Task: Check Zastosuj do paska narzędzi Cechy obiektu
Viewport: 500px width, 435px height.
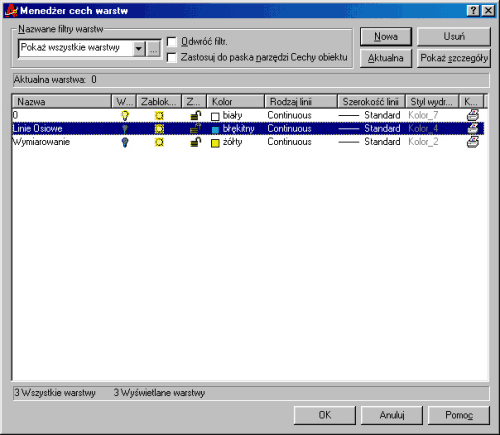Action: point(171,57)
